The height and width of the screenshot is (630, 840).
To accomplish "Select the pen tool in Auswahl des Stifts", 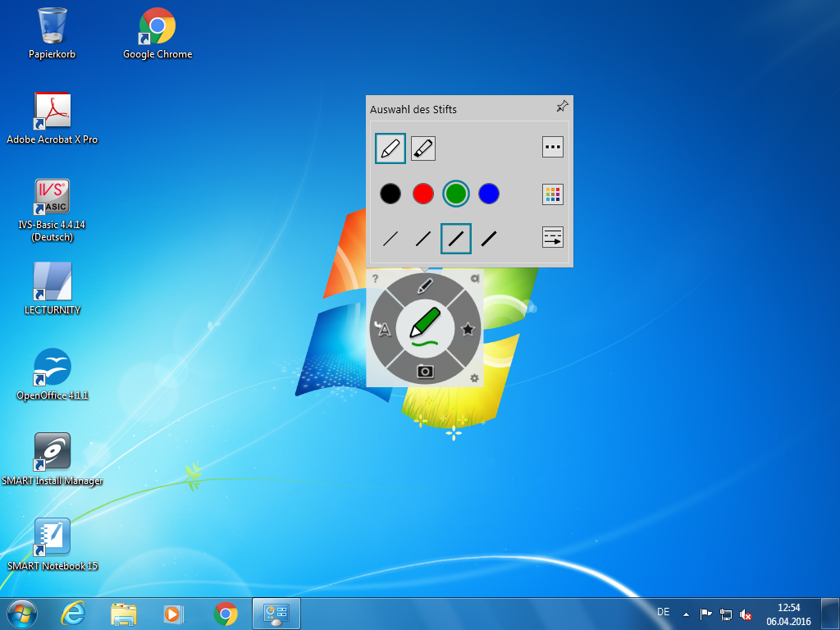I will pos(390,148).
